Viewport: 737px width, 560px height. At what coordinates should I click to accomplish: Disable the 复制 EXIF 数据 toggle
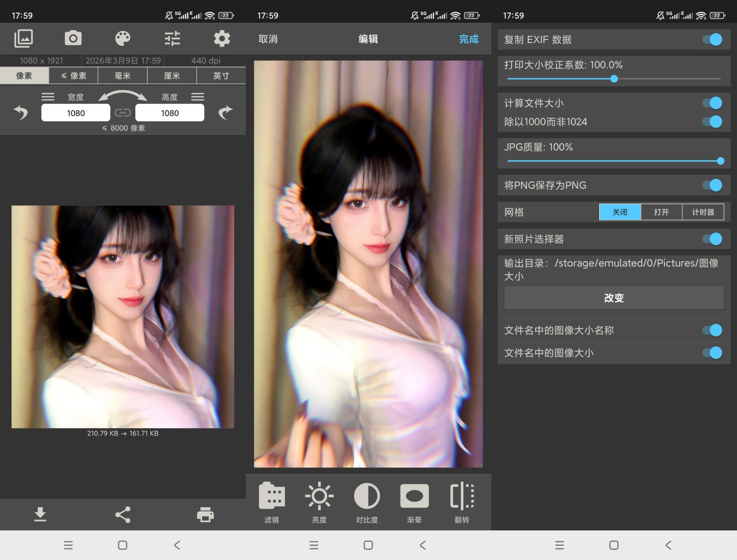(x=713, y=39)
